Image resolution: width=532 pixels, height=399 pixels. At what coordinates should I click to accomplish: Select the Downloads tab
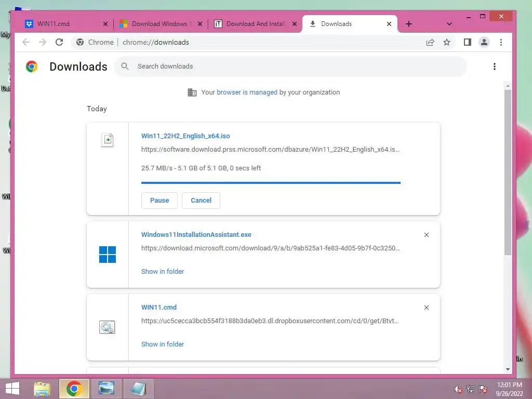coord(349,24)
